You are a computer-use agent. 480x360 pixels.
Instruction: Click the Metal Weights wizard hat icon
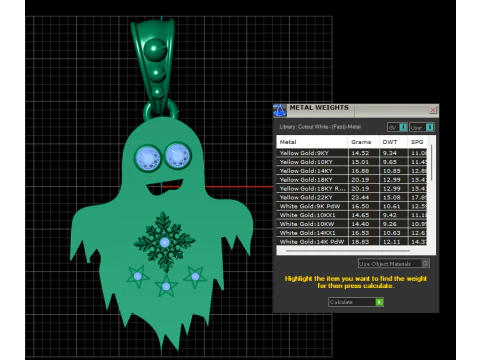[x=280, y=110]
